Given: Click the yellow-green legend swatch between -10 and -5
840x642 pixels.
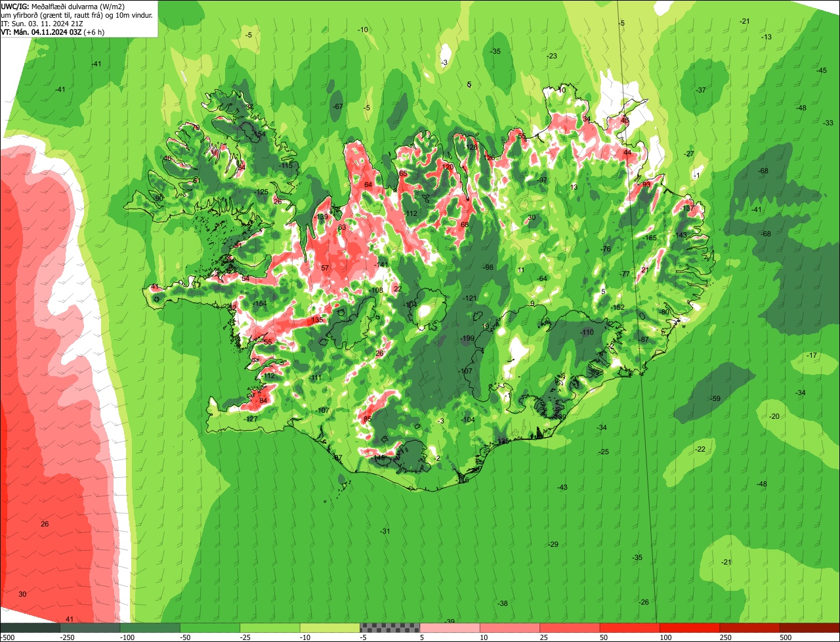Looking at the screenshot, I should (330, 628).
